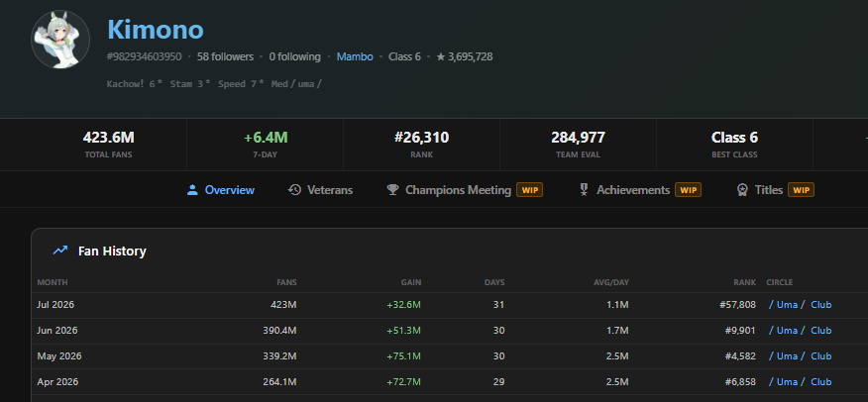This screenshot has height=402, width=868.
Task: Click the CIRCLE column header
Action: 780,282
